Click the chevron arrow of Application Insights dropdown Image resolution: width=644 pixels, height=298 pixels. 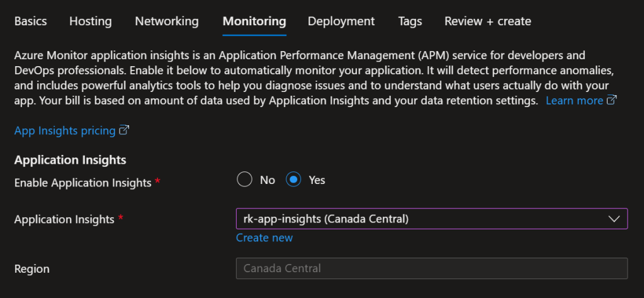pos(614,219)
